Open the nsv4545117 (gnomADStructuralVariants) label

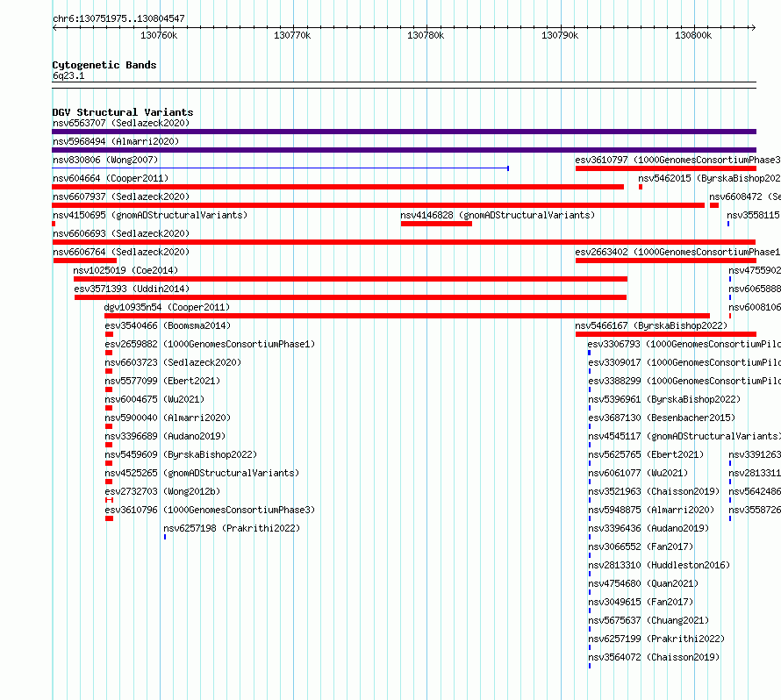[x=684, y=436]
